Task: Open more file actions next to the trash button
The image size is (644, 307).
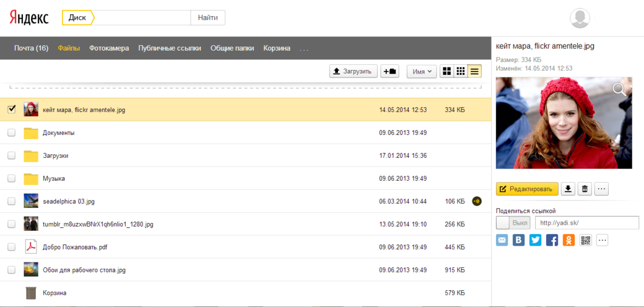Action: pyautogui.click(x=601, y=189)
